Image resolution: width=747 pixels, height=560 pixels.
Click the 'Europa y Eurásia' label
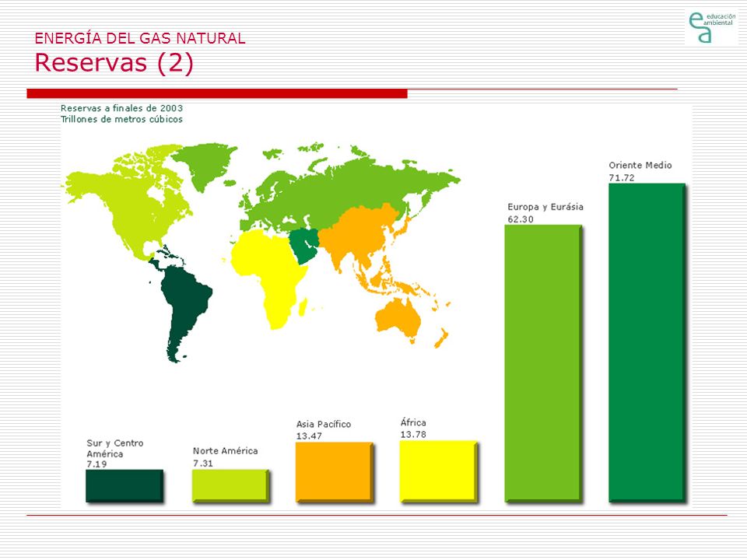tap(545, 207)
